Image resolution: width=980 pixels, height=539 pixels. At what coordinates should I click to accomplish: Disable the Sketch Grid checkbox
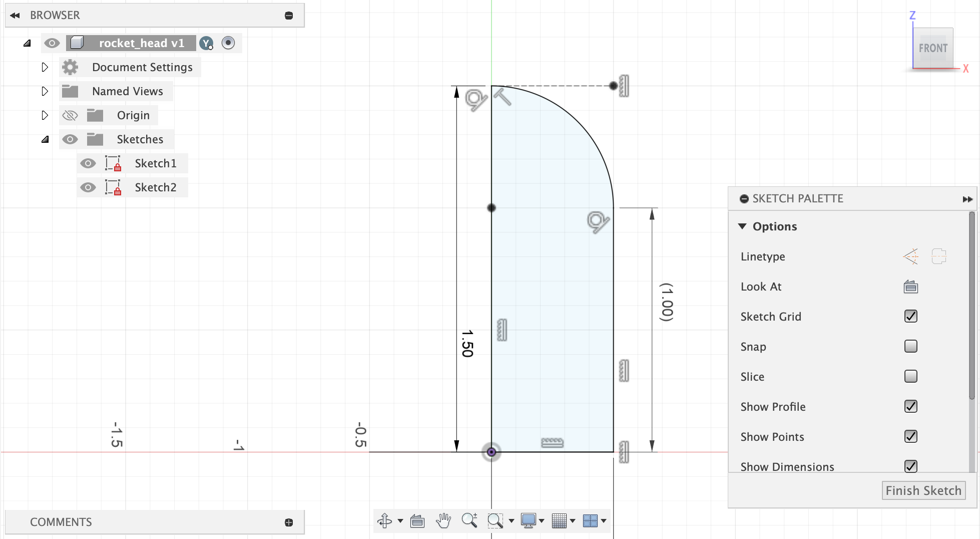(x=911, y=316)
